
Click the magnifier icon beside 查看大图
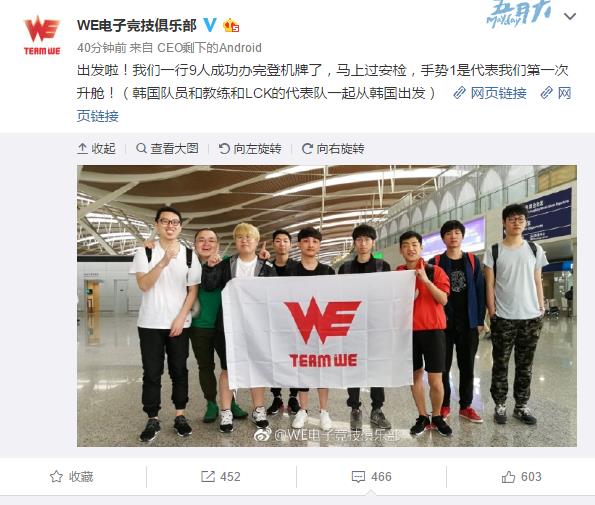pos(142,148)
